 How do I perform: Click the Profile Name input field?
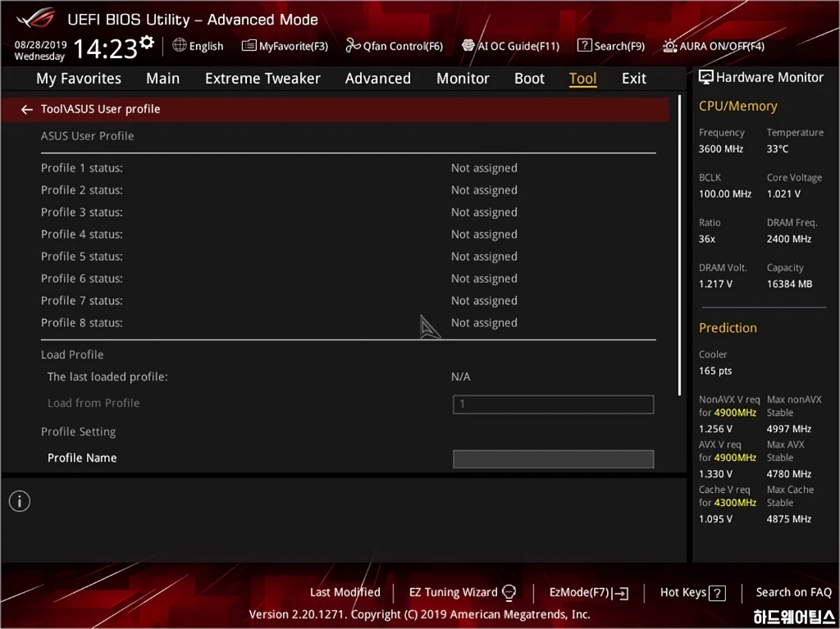[x=554, y=458]
